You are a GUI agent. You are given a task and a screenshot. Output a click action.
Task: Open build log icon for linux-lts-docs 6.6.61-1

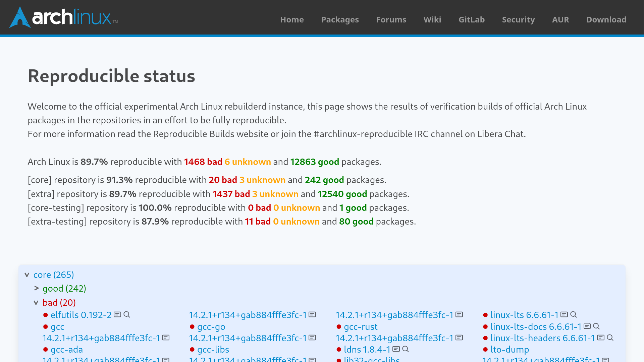pyautogui.click(x=587, y=326)
